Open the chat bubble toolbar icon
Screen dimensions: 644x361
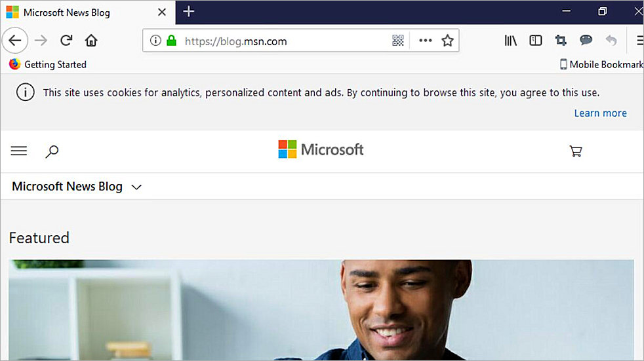click(x=586, y=41)
